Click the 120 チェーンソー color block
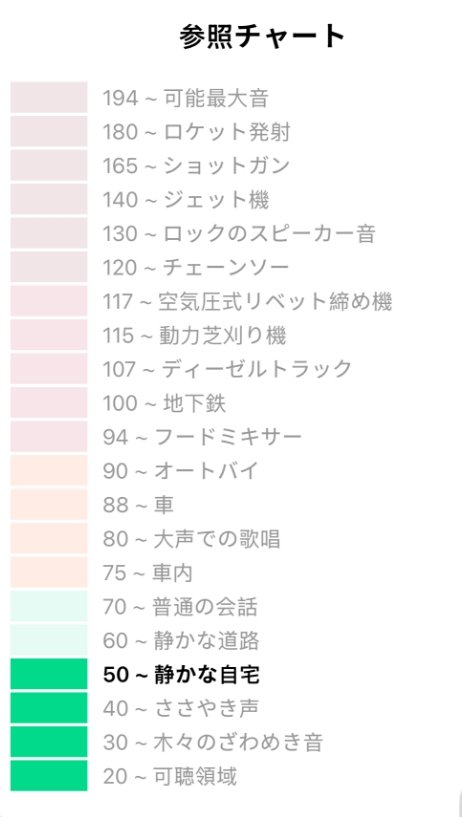Image resolution: width=462 pixels, height=817 pixels. (x=49, y=267)
